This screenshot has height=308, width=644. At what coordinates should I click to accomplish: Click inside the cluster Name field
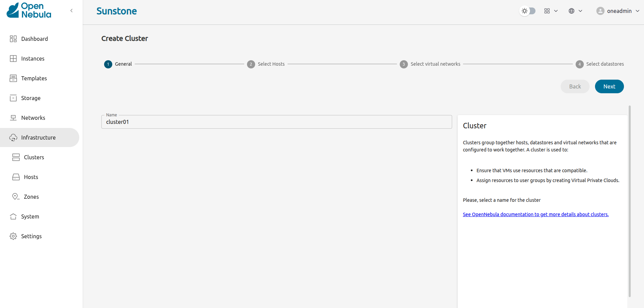click(x=276, y=122)
